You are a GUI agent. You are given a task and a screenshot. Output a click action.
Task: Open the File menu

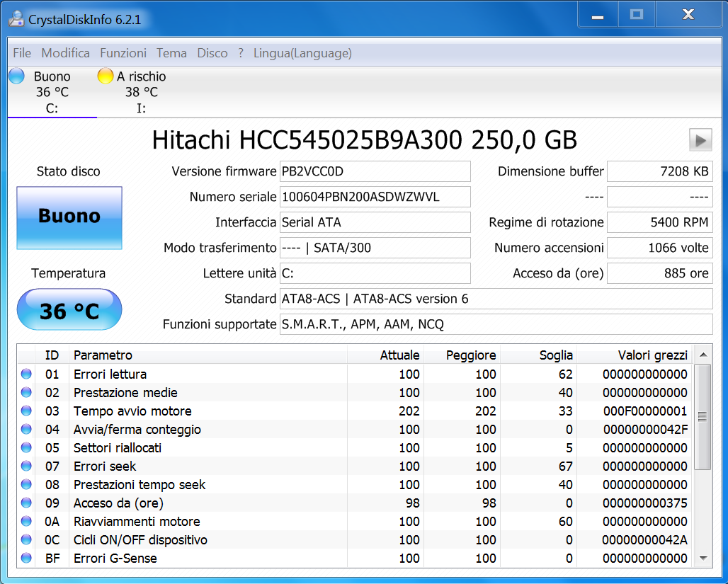tap(22, 53)
